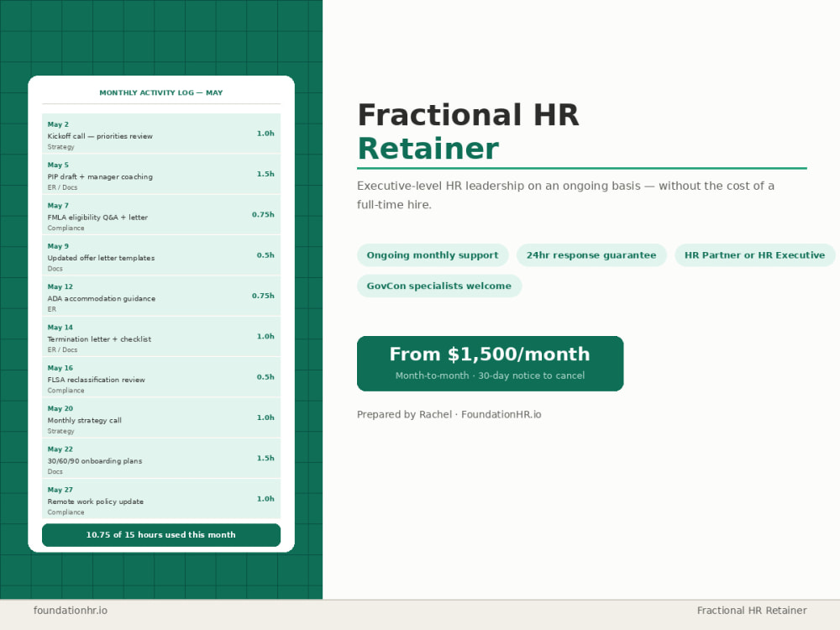Click the ER / Docs tag under Termination letter
Image resolution: width=840 pixels, height=630 pixels.
(62, 349)
